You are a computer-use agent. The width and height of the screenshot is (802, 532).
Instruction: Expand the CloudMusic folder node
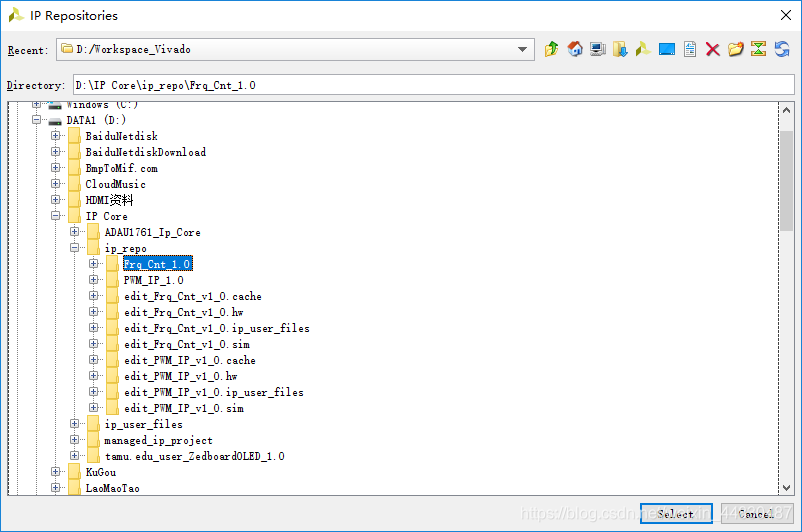[55, 184]
